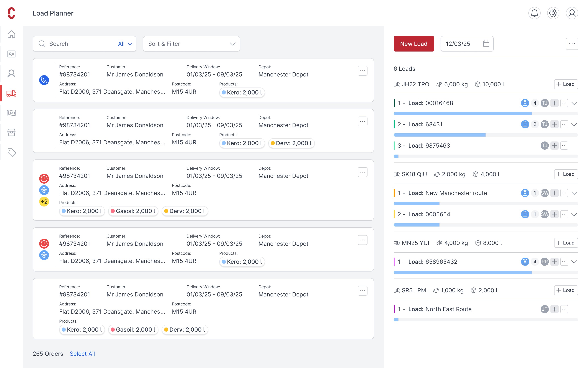Image resolution: width=588 pixels, height=368 pixels.
Task: Click clipboard icon on New Manchester route
Action: click(x=525, y=193)
